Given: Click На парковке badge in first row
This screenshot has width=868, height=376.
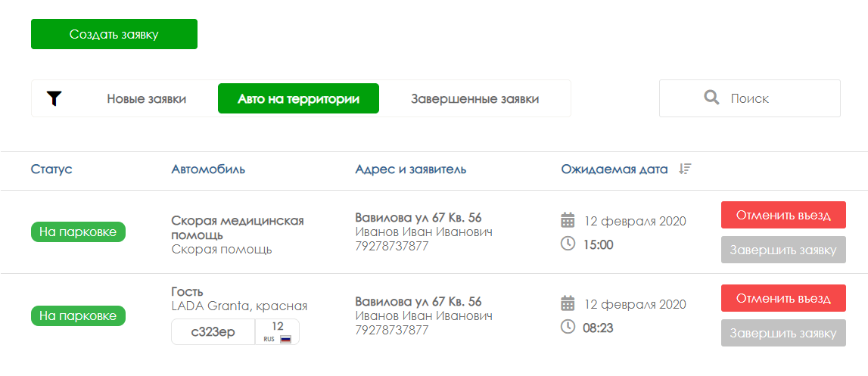Looking at the screenshot, I should pos(78,232).
